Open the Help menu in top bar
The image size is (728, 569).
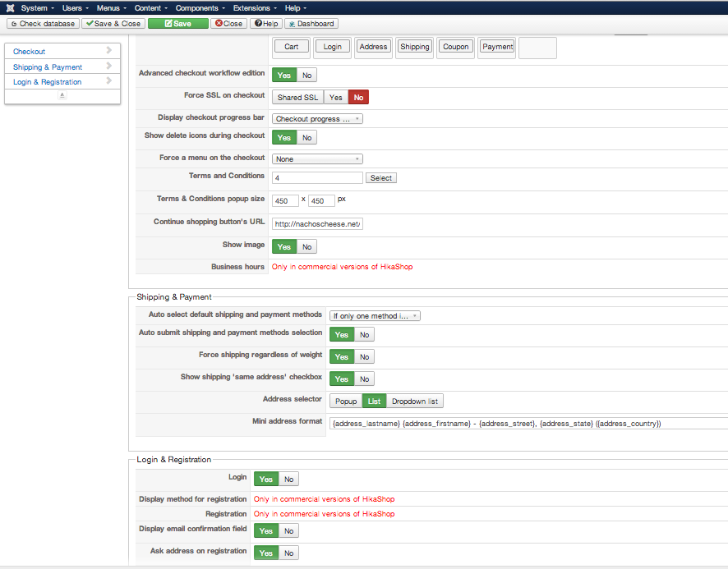point(295,8)
